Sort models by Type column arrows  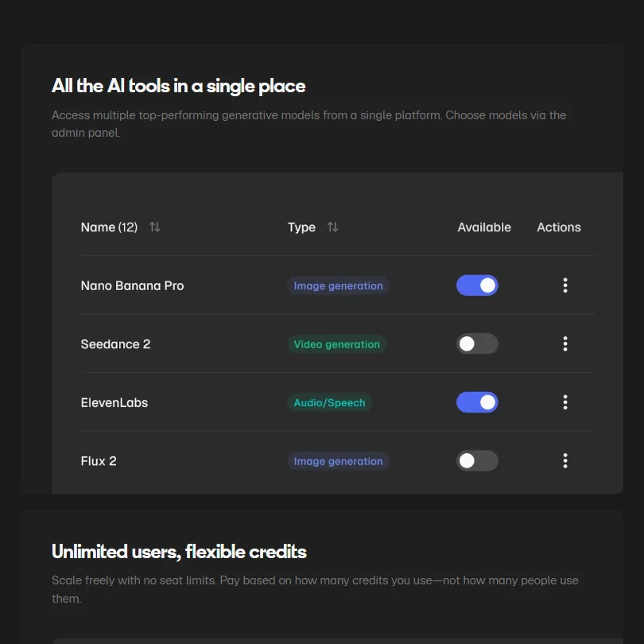point(332,227)
